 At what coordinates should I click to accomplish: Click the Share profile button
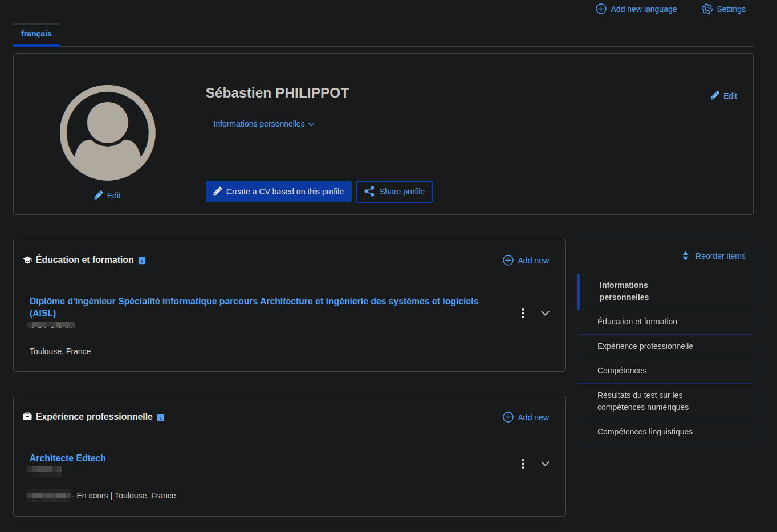tap(394, 192)
